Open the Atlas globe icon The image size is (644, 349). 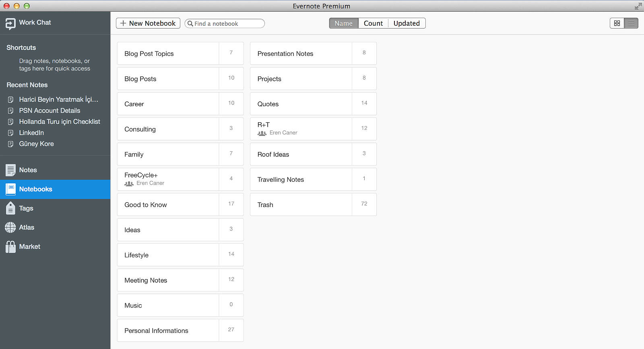click(10, 228)
